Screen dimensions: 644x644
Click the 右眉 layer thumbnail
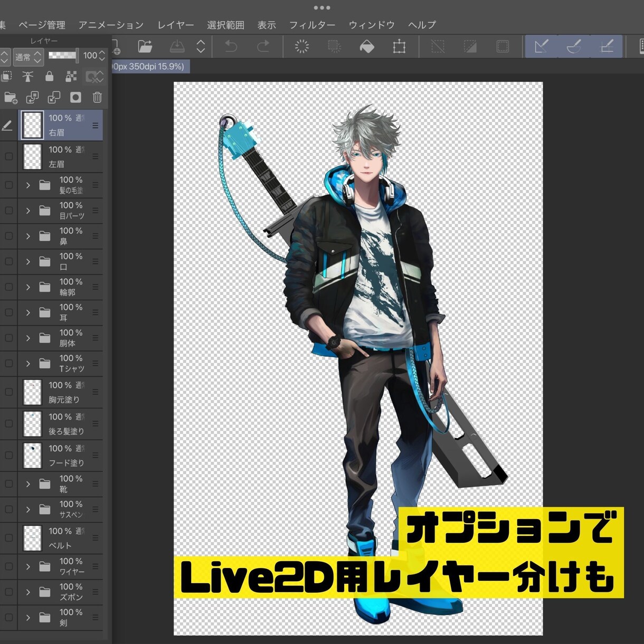pos(32,125)
